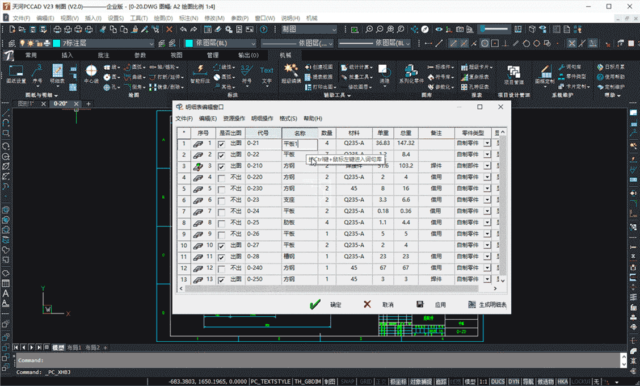640x386 pixels.
Task: Uncheck 出图 checkbox for item 0-27
Action: point(221,246)
